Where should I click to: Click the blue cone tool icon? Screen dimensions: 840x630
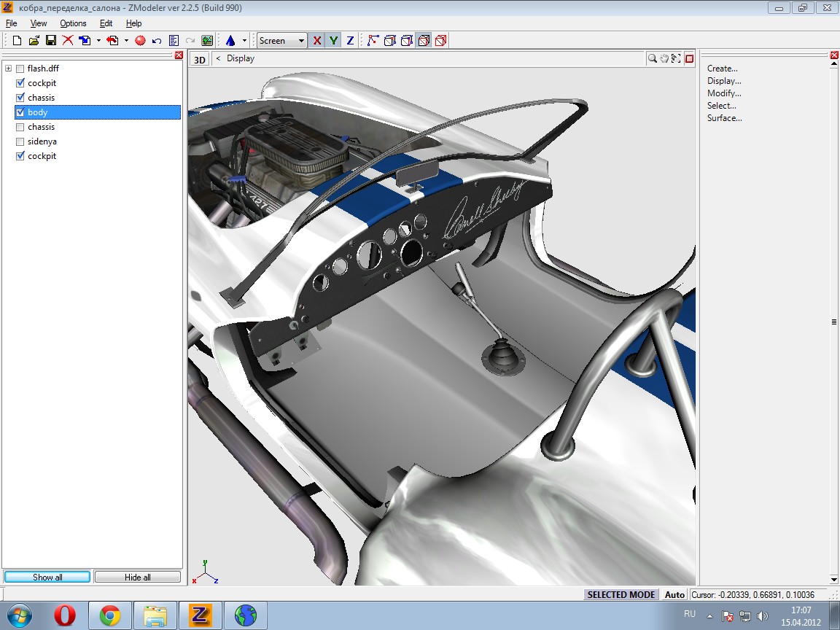tap(230, 41)
